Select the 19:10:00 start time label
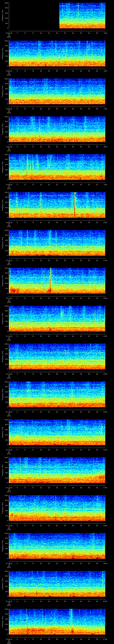The width and height of the screenshot is (114, 644). click(9, 260)
